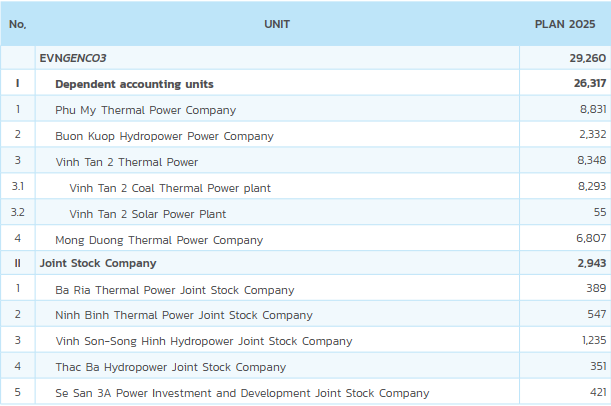Select the value 421
The image size is (611, 406).
598,392
